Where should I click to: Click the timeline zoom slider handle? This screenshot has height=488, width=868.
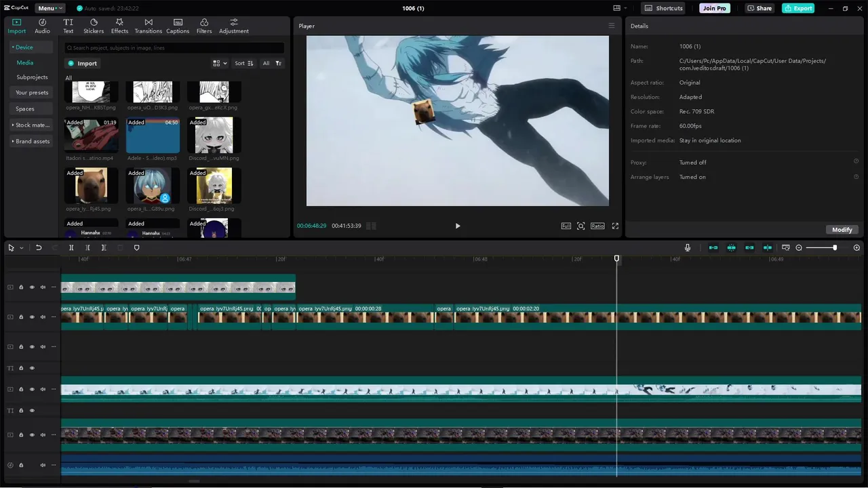coord(835,248)
